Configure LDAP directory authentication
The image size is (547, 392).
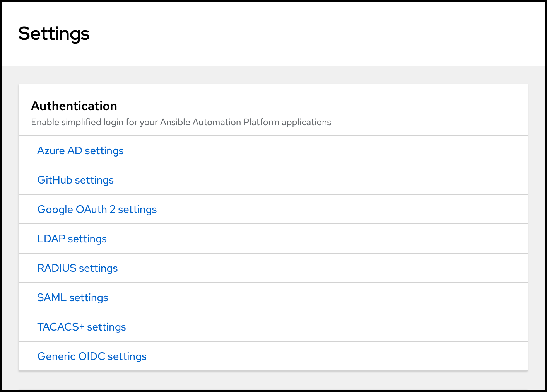(72, 239)
